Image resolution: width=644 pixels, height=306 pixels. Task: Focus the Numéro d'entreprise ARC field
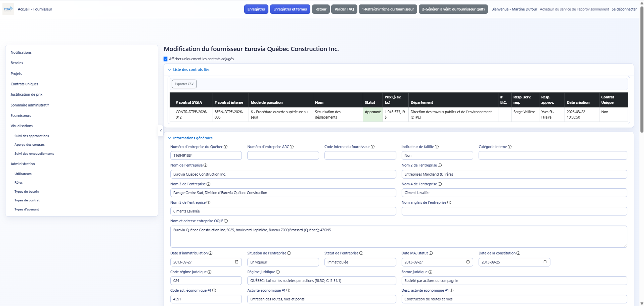pyautogui.click(x=283, y=155)
